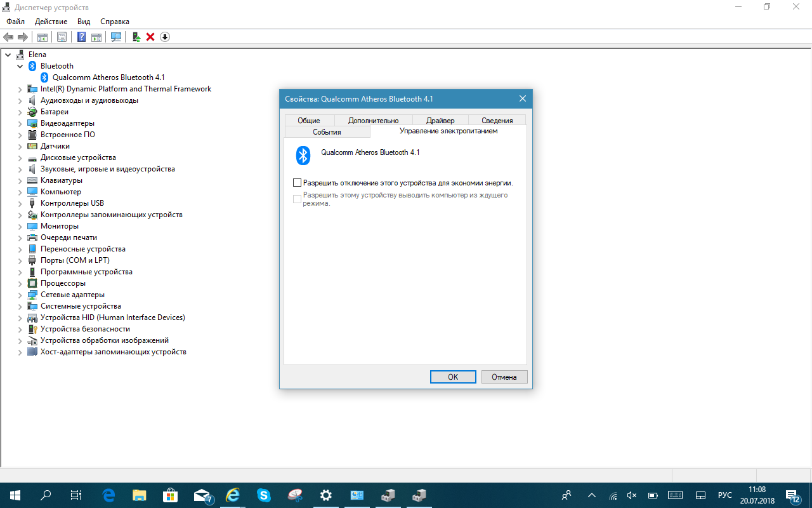Open taskbar Search magnifier
Image resolution: width=812 pixels, height=508 pixels.
[46, 495]
